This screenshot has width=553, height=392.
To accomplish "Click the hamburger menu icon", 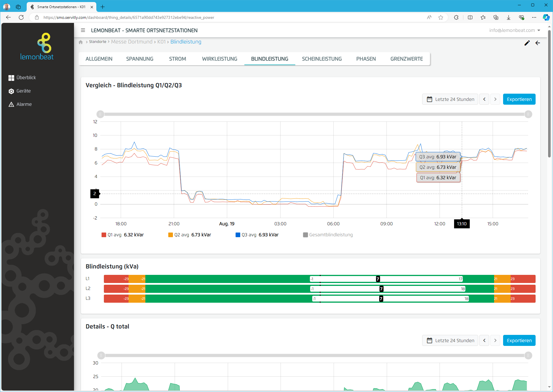I will [x=83, y=30].
